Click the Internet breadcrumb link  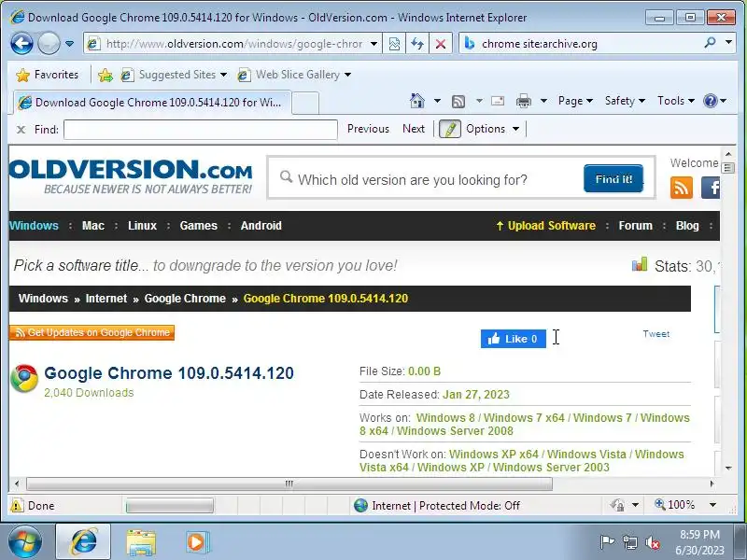point(106,299)
